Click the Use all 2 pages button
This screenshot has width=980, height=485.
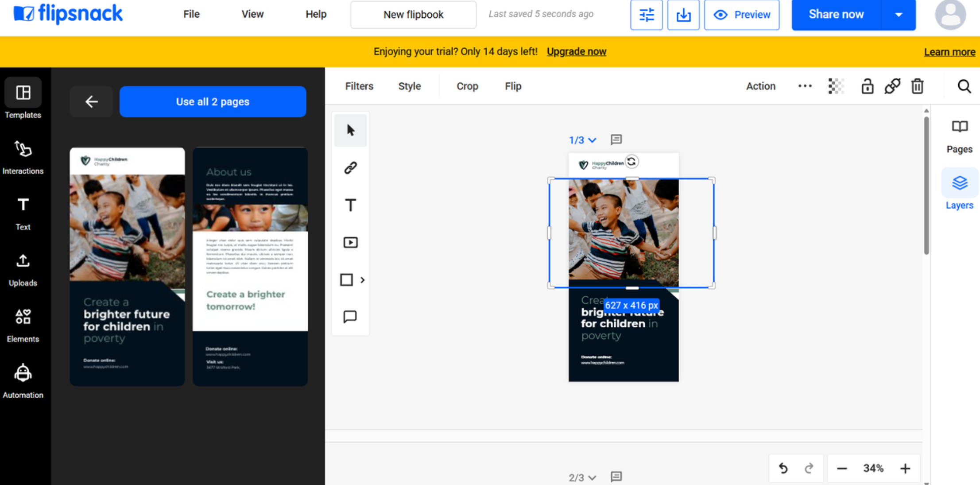pos(213,101)
